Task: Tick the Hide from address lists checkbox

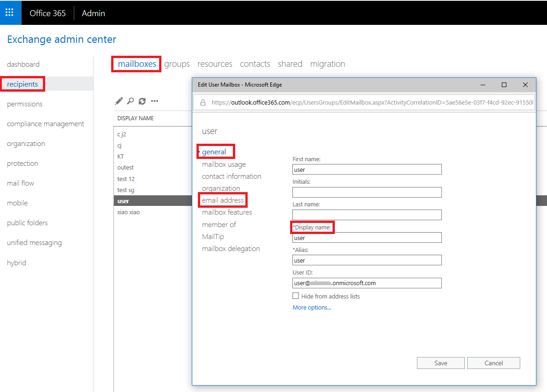Action: [x=296, y=296]
